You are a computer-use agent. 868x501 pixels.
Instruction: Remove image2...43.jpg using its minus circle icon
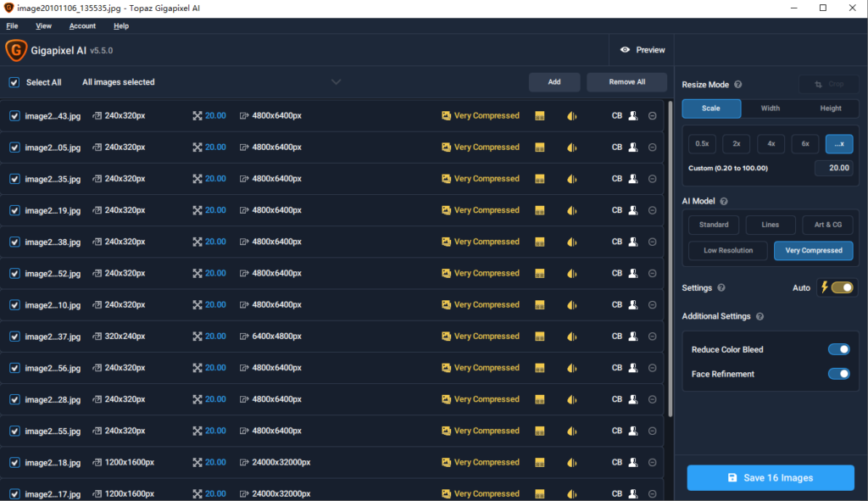[652, 115]
